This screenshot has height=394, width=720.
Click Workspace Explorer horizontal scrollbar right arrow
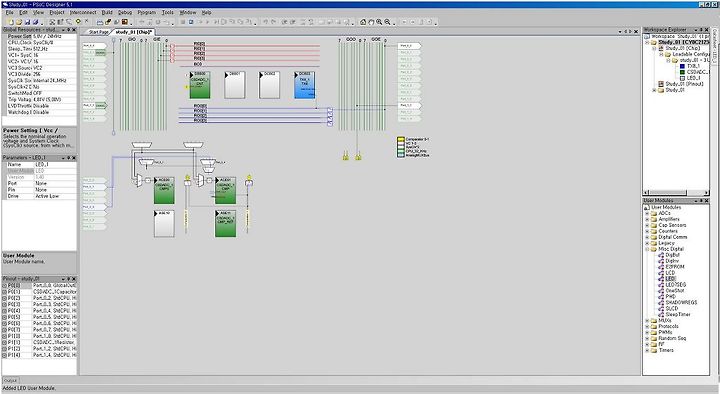(x=706, y=192)
